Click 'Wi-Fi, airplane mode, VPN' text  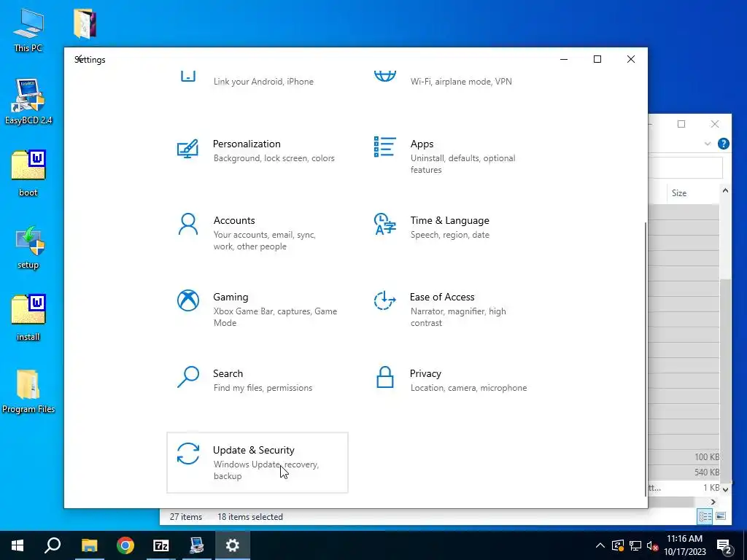click(461, 82)
